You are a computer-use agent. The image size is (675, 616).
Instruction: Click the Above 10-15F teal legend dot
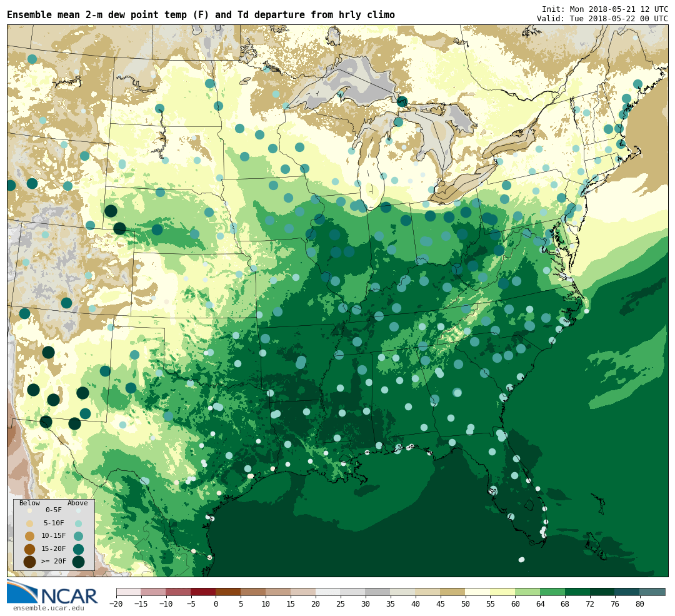click(x=78, y=537)
